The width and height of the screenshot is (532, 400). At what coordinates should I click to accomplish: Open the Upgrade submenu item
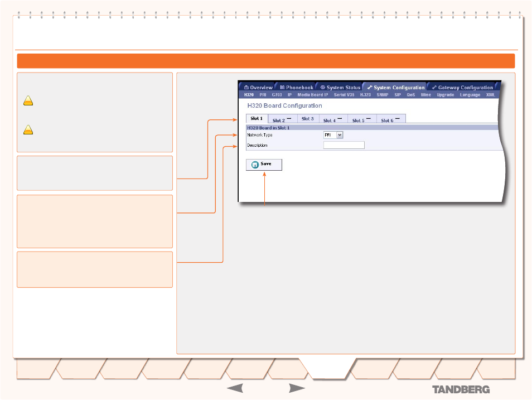[446, 95]
